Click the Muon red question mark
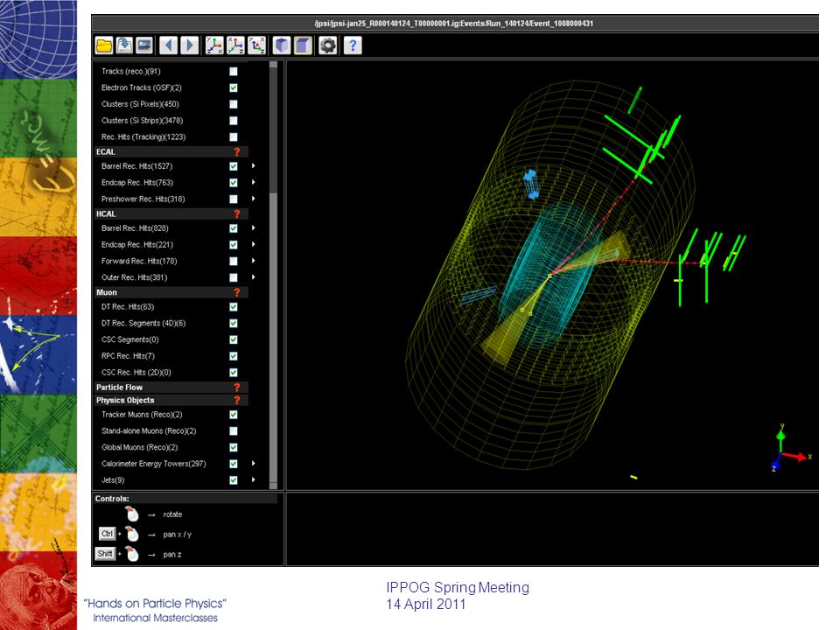 [x=237, y=292]
